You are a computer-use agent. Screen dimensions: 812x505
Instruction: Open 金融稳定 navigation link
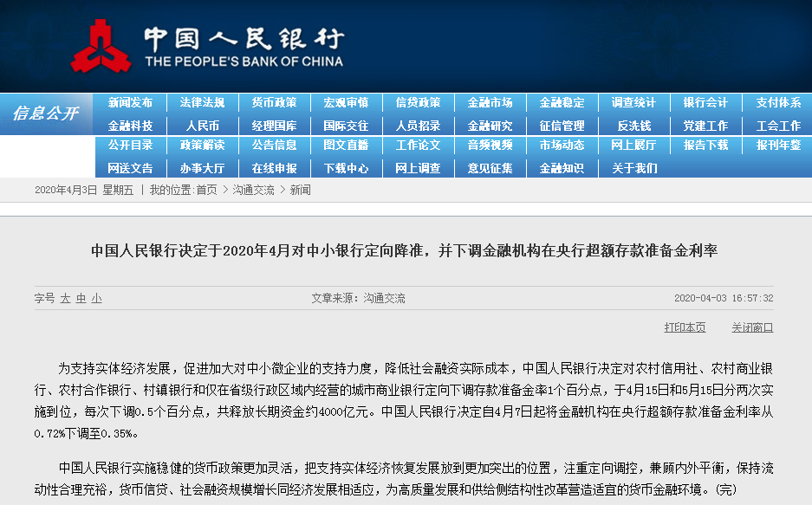tap(562, 102)
